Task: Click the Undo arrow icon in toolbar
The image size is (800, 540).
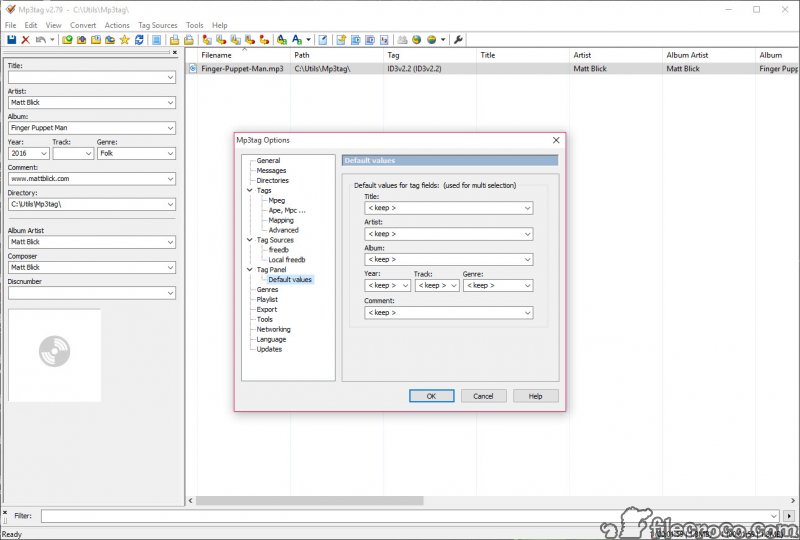Action: [x=41, y=40]
